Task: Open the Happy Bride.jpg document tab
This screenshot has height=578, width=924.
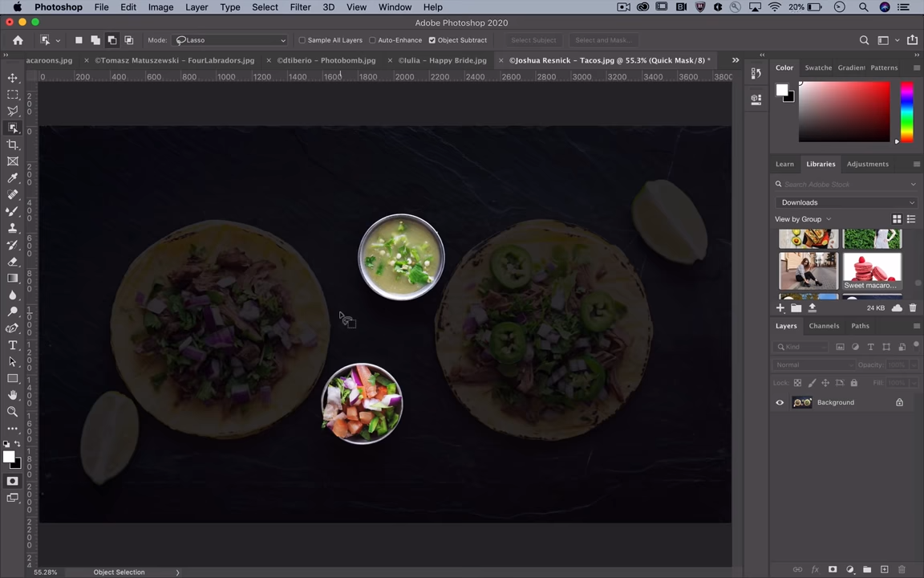Action: coord(442,60)
